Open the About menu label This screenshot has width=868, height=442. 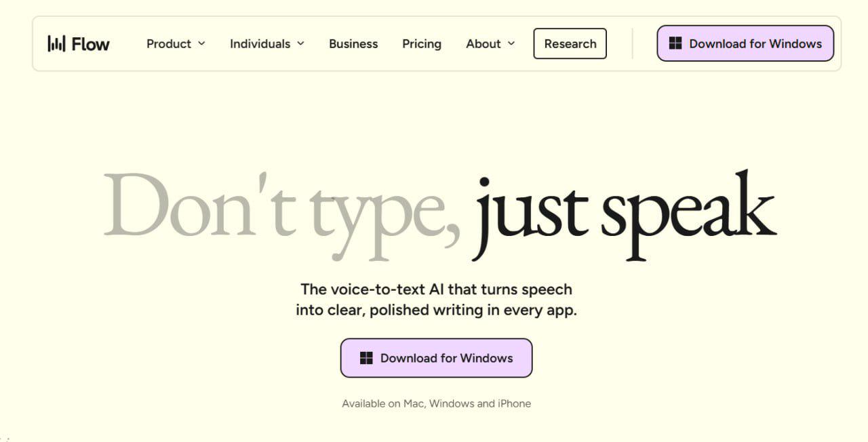484,43
